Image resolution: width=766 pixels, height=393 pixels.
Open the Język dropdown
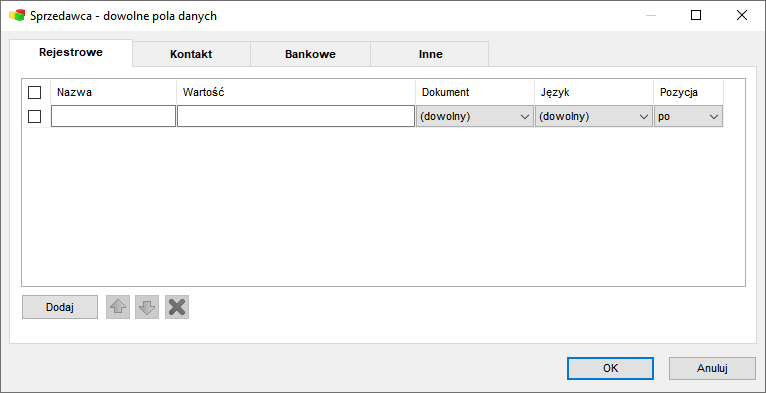point(594,117)
